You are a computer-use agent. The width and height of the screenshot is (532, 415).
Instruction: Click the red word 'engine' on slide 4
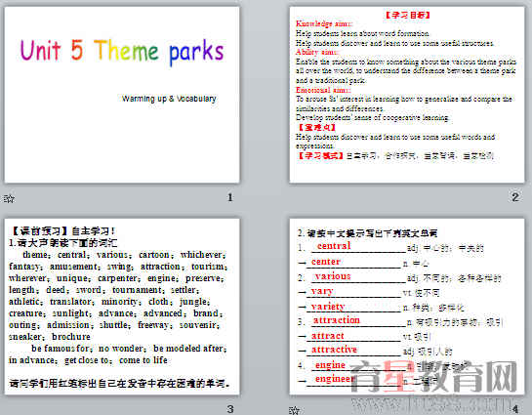click(x=330, y=365)
